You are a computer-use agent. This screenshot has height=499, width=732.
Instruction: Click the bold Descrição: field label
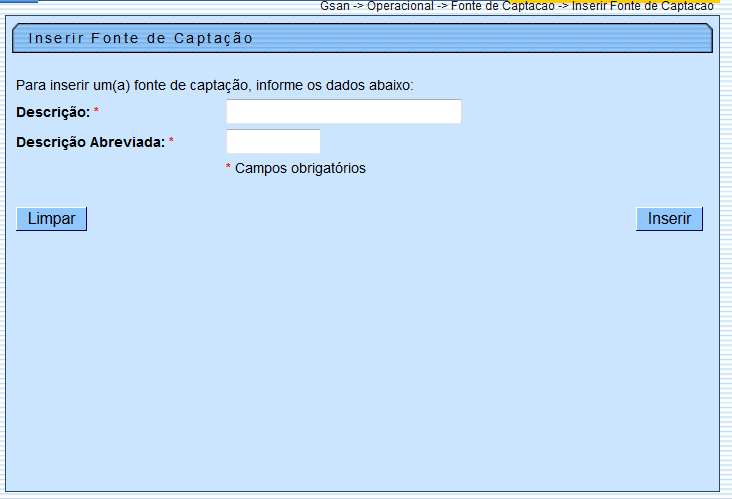[53, 112]
